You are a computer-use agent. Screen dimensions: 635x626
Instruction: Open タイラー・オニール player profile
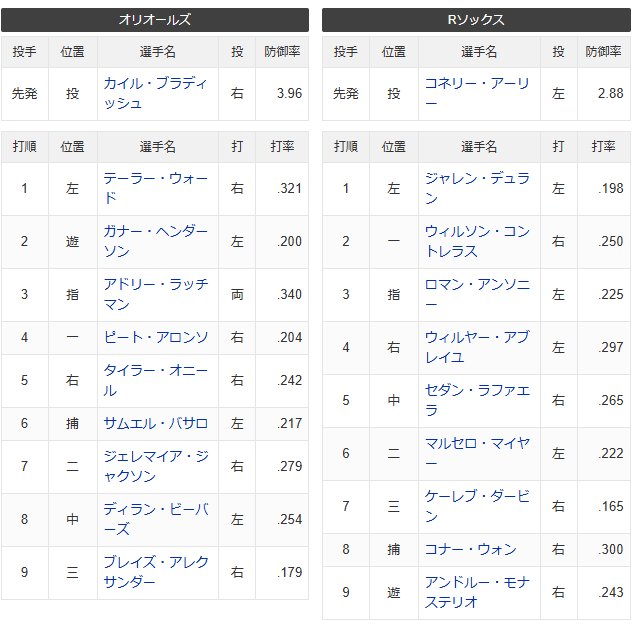[156, 380]
